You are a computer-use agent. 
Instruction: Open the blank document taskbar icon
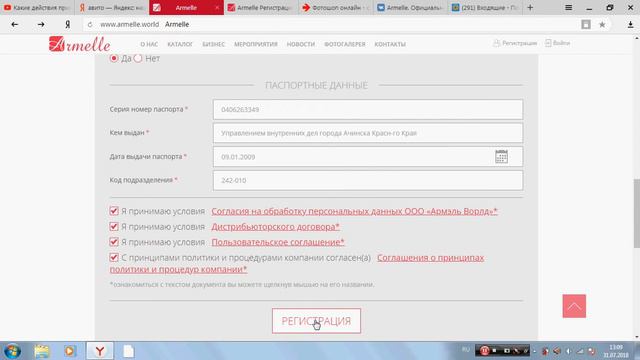click(x=129, y=351)
